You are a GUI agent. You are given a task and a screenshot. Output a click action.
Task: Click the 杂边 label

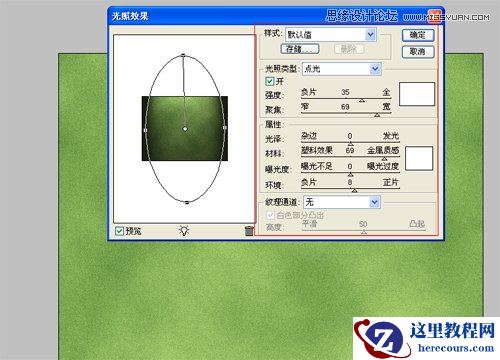click(x=309, y=136)
